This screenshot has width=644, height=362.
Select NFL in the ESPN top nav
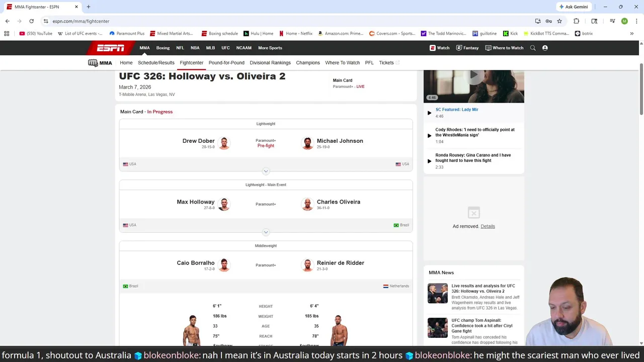pyautogui.click(x=180, y=48)
